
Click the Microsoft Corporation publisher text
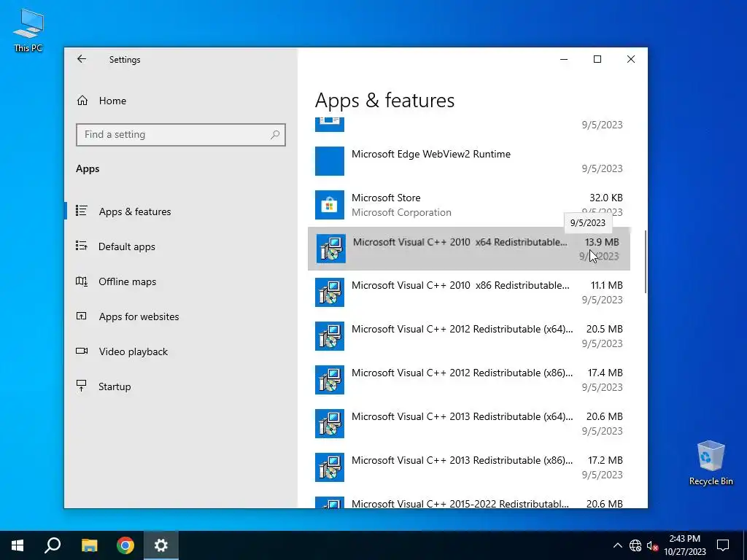coord(401,212)
